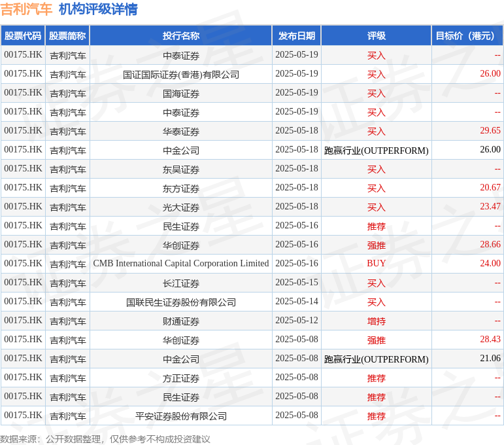Click target price 21.06

(490, 358)
